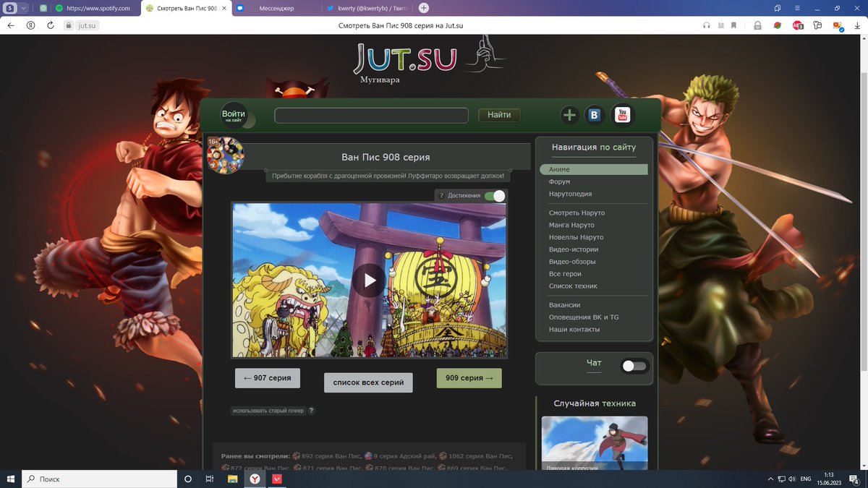Open the browser hamburger menu
The image size is (868, 488).
pos(797,8)
